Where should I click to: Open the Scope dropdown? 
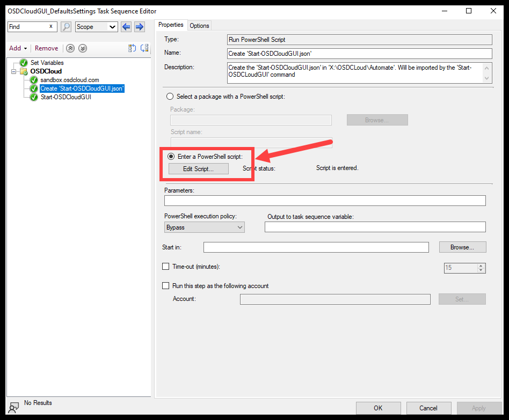point(96,26)
